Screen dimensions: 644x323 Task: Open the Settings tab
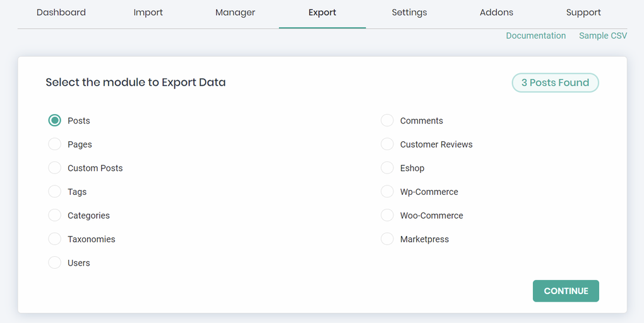(x=409, y=13)
